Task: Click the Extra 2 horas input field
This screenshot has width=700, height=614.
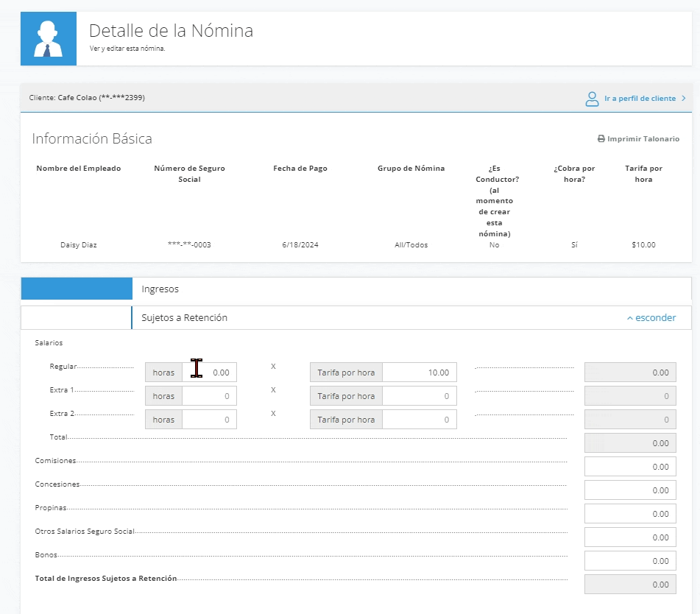Action: (x=209, y=420)
